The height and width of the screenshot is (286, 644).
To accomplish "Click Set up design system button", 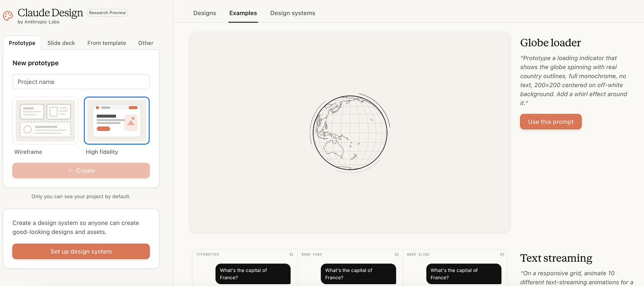I will pos(81,252).
